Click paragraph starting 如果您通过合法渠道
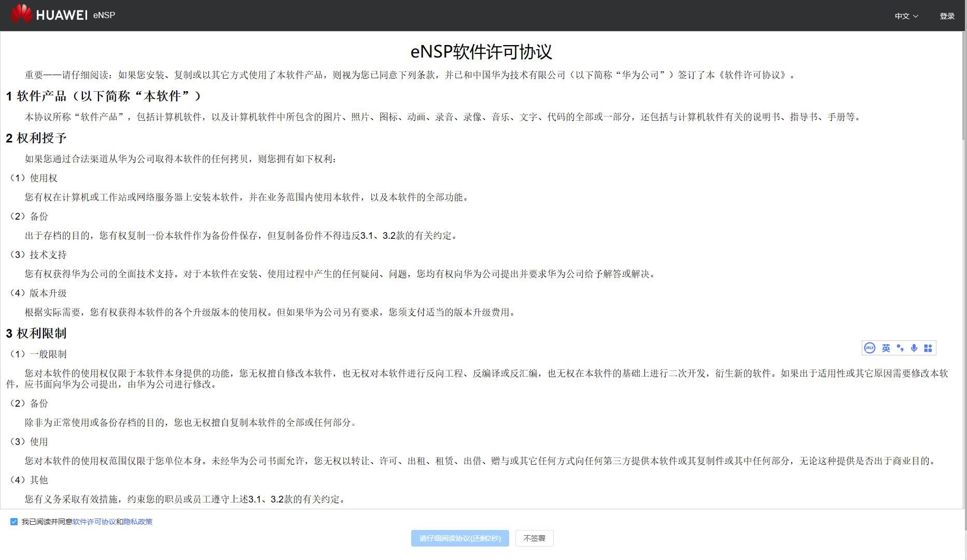This screenshot has width=967, height=560. [x=181, y=159]
